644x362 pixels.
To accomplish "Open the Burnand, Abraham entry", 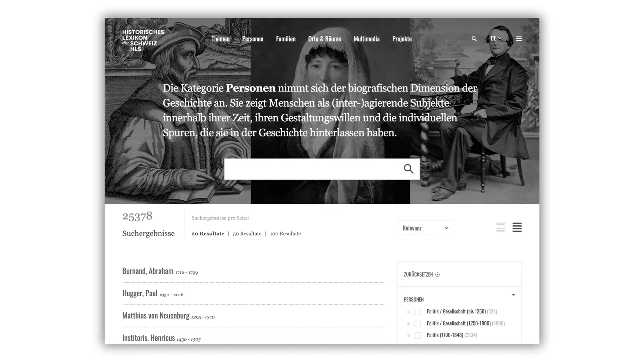I will pos(148,271).
